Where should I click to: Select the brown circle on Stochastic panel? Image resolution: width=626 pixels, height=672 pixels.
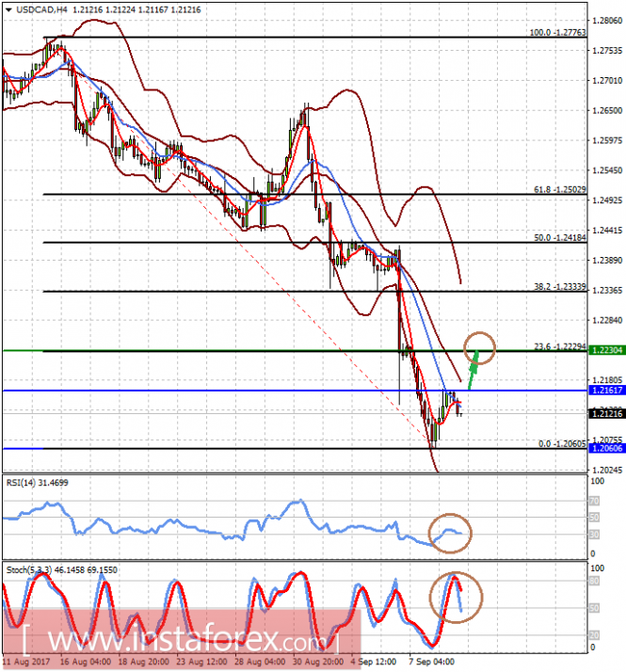coord(457,598)
